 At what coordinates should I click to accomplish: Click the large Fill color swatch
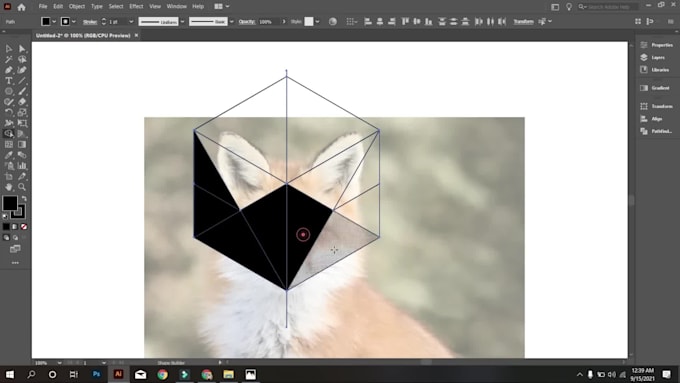click(x=10, y=203)
